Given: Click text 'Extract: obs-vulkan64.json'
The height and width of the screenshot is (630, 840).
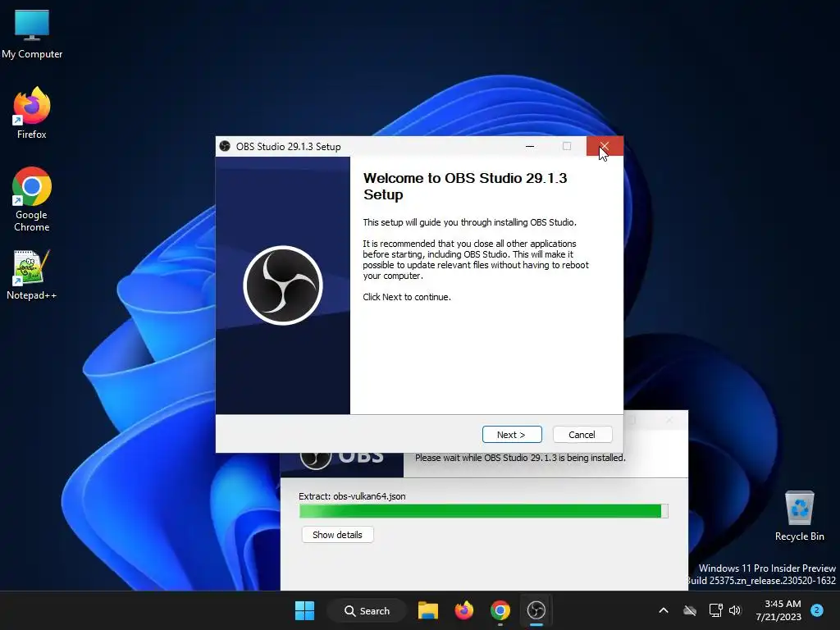Looking at the screenshot, I should point(352,496).
